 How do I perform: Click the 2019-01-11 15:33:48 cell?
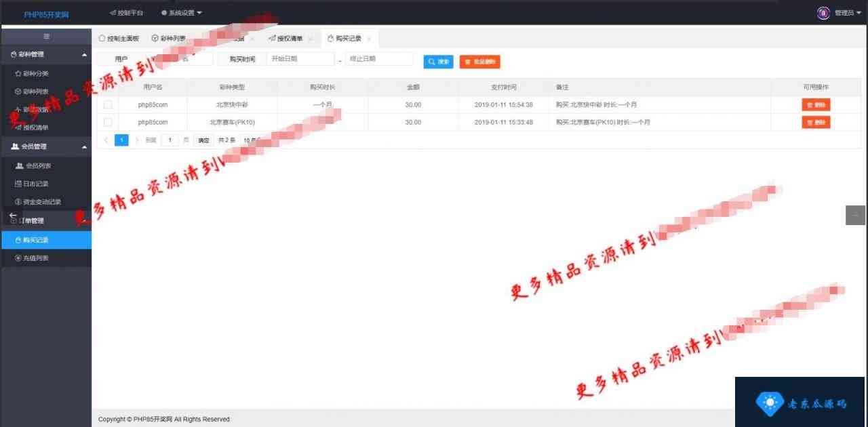pos(503,122)
